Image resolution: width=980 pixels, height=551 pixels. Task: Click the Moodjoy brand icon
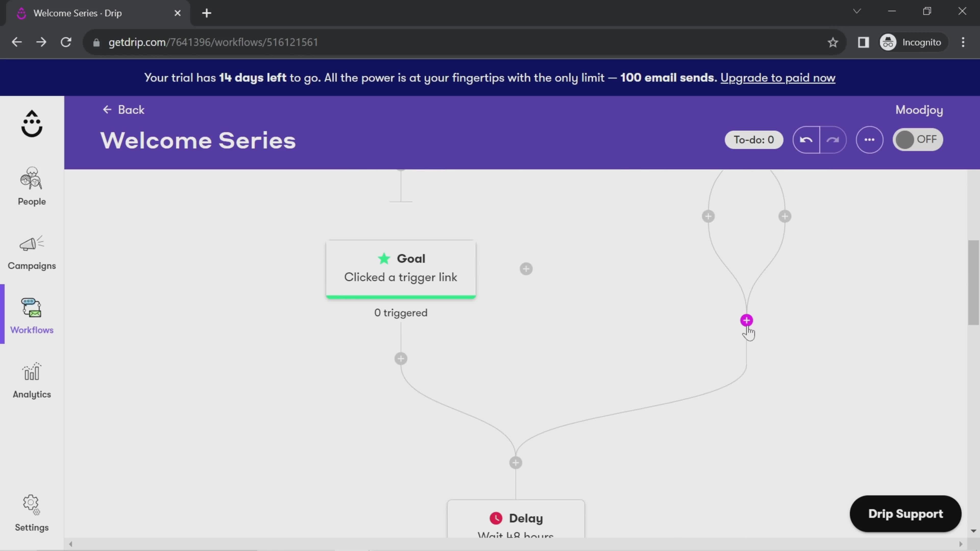point(32,123)
